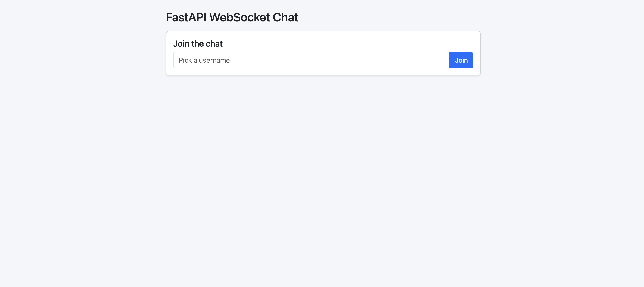This screenshot has width=644, height=287.
Task: Click the word 'WebSocket' in the title
Action: click(239, 17)
